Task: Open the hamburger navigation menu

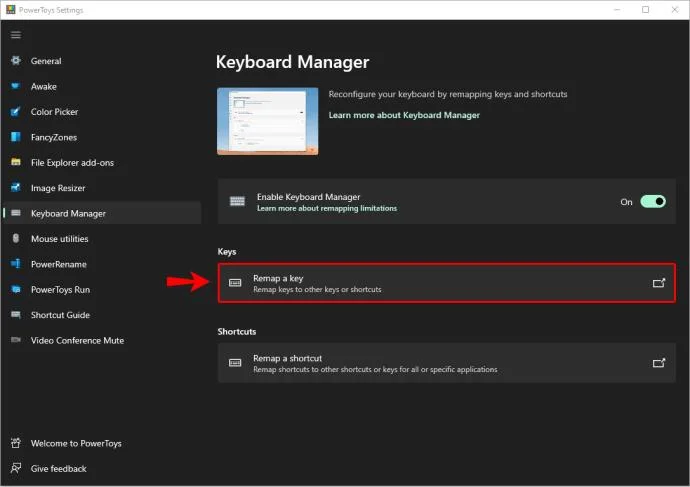Action: click(16, 35)
